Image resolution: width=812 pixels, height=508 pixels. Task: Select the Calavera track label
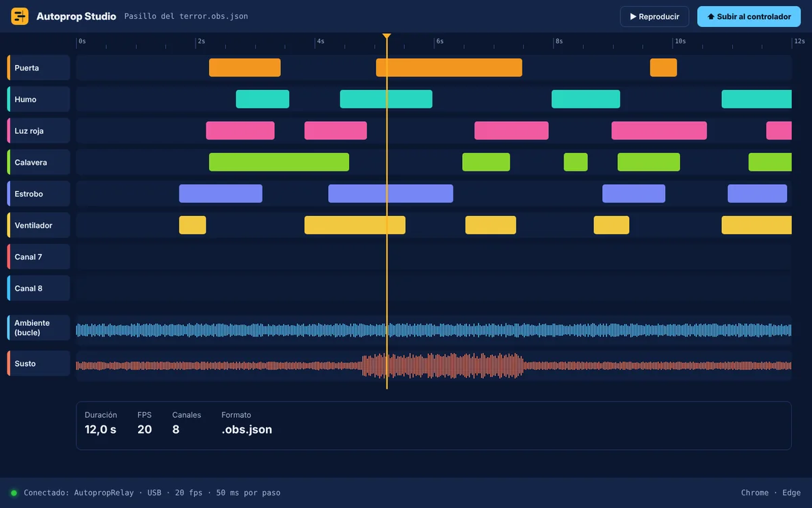[39, 163]
